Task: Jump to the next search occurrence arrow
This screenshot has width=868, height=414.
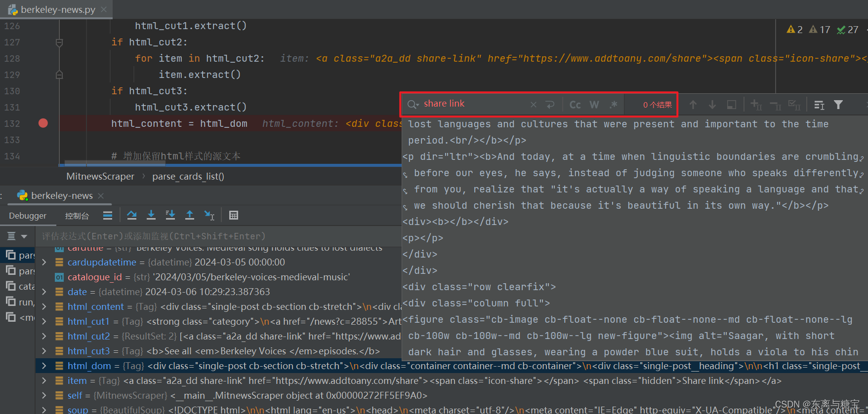Action: point(712,105)
